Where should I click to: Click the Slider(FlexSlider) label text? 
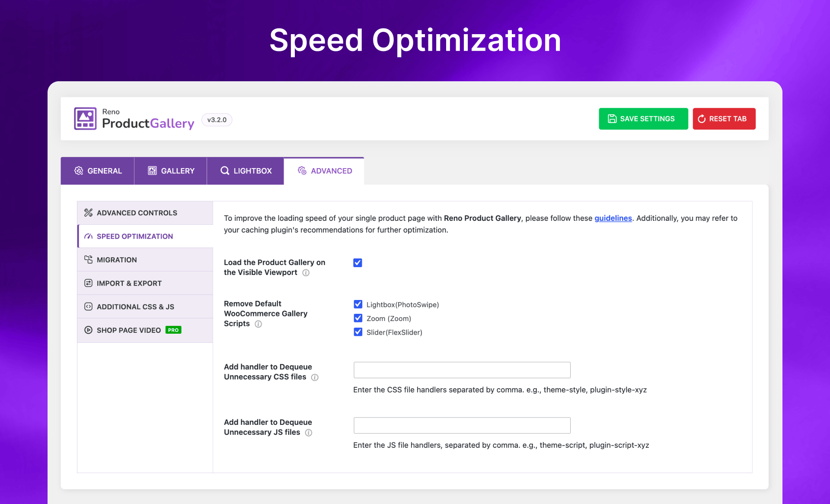[x=394, y=332]
